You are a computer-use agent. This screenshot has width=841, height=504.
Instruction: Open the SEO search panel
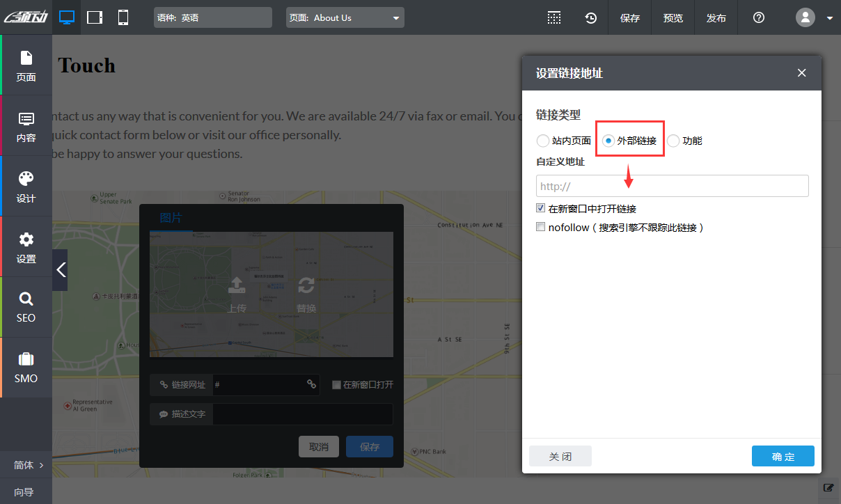[26, 307]
